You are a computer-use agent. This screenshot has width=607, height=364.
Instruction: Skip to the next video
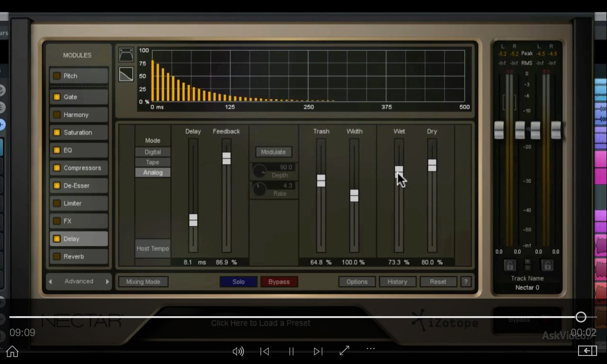318,351
